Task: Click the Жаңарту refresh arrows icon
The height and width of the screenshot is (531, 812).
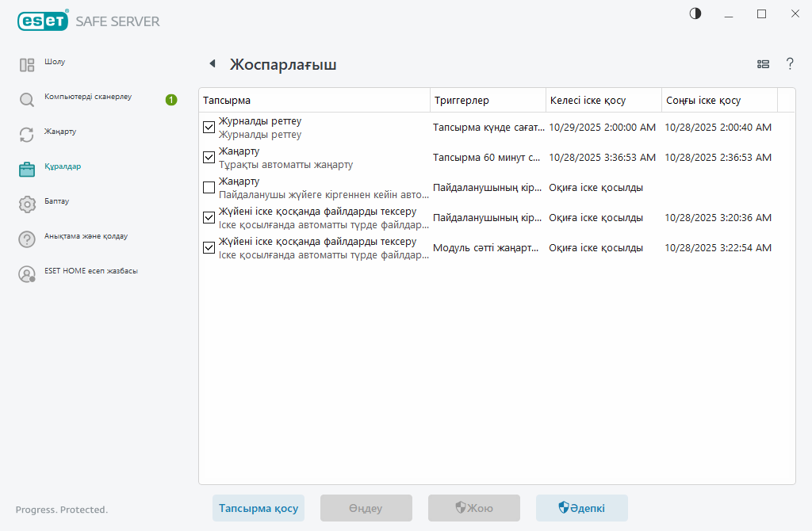Action: [x=27, y=135]
